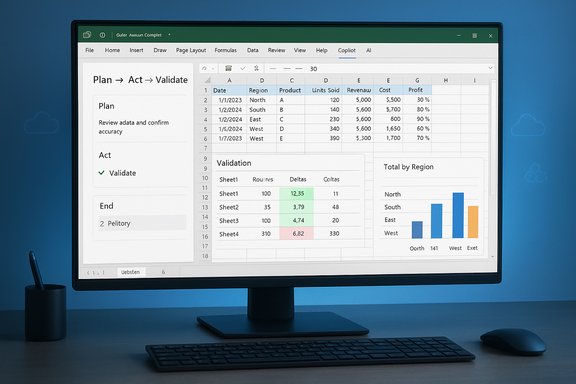Open the undo history dropdown arrow
Screen dimensions: 576x384
(213, 69)
